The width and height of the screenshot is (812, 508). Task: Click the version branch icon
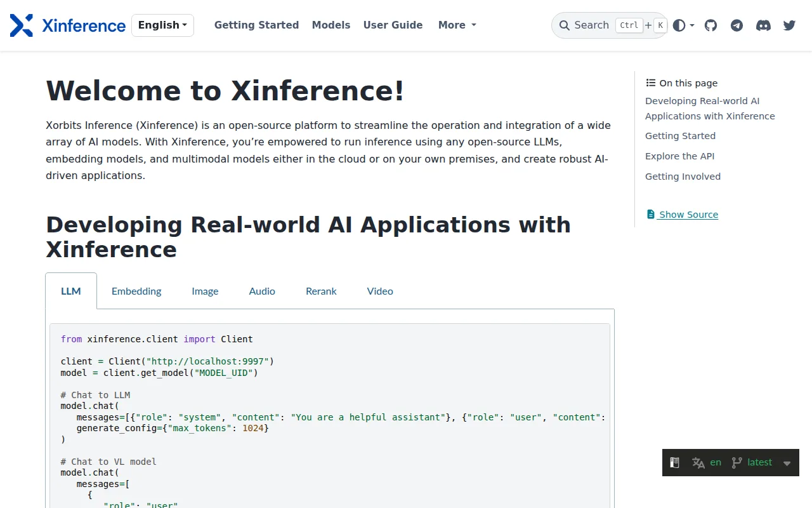click(737, 463)
